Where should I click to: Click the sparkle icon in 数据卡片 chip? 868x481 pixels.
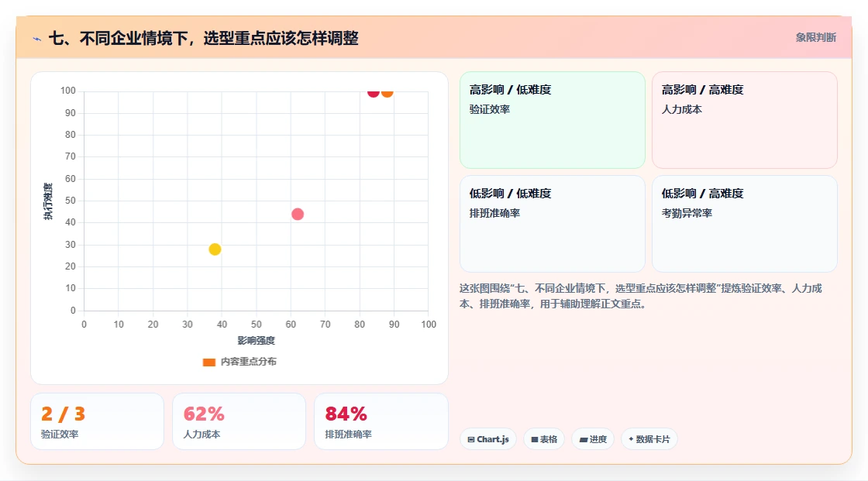point(631,439)
